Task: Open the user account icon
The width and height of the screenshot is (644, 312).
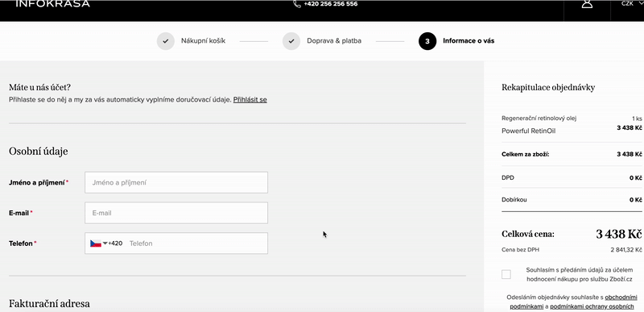Action: click(588, 4)
